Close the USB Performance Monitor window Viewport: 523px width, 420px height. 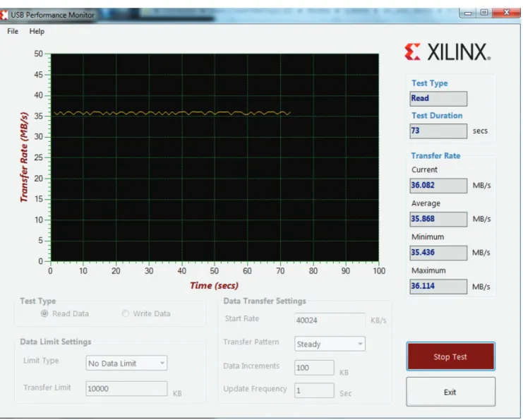coord(506,13)
